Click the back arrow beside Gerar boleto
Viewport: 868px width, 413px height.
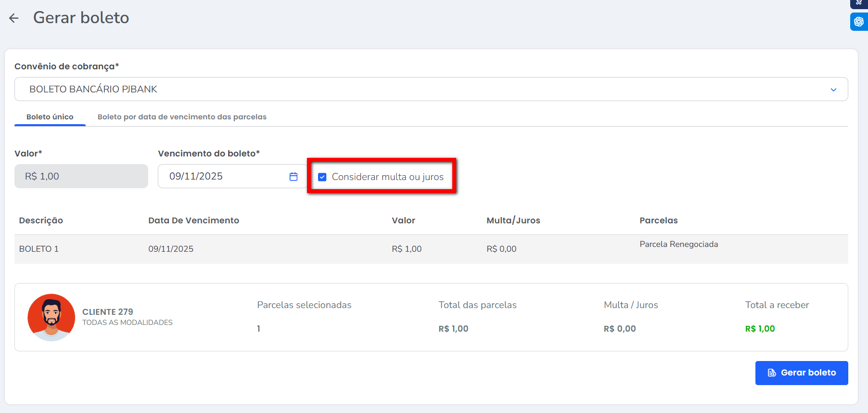click(14, 18)
